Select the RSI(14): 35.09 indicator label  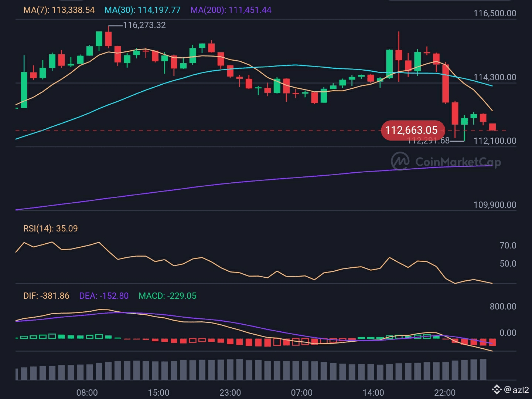[x=51, y=229]
